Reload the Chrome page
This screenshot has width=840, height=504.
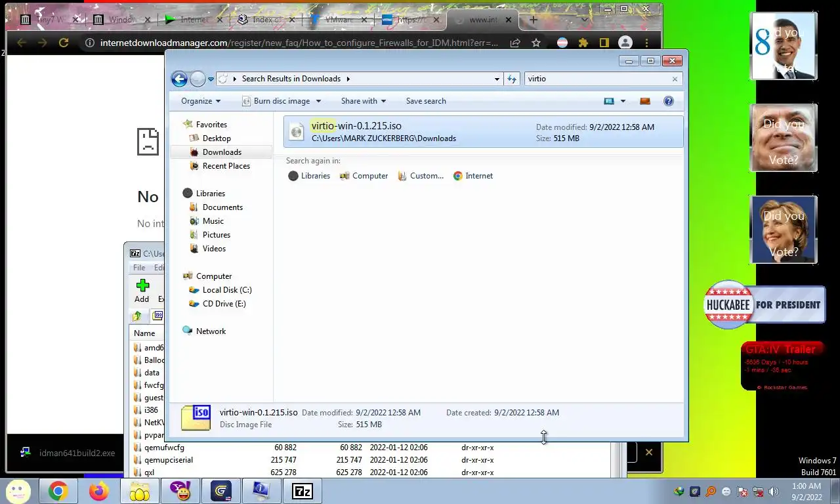[x=63, y=43]
